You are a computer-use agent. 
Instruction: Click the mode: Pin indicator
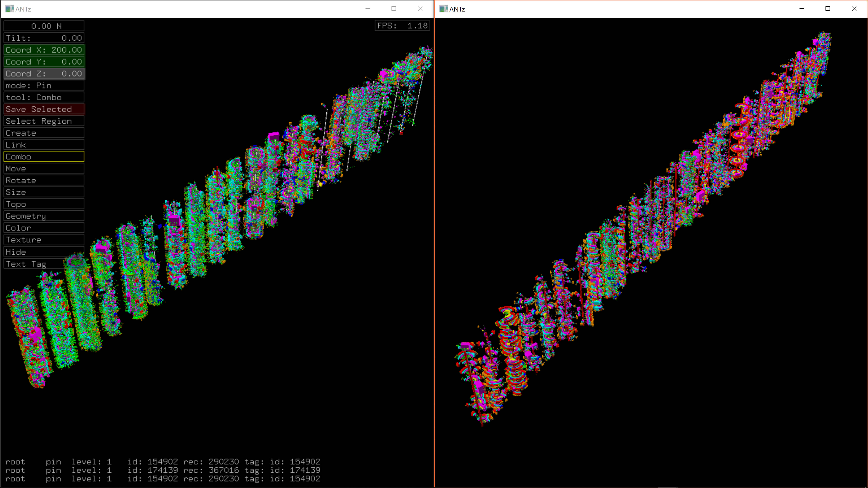[x=44, y=86]
